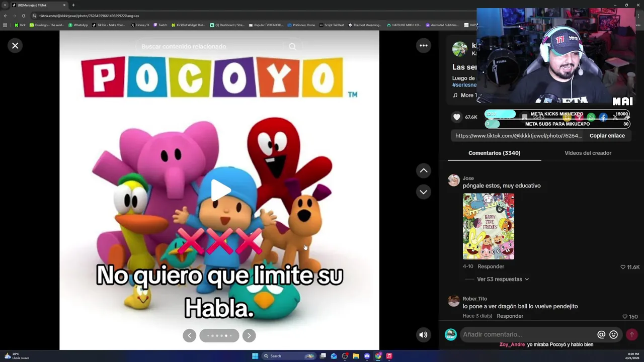The width and height of the screenshot is (644, 362).
Task: Click the @ mention icon in comment box
Action: click(601, 334)
